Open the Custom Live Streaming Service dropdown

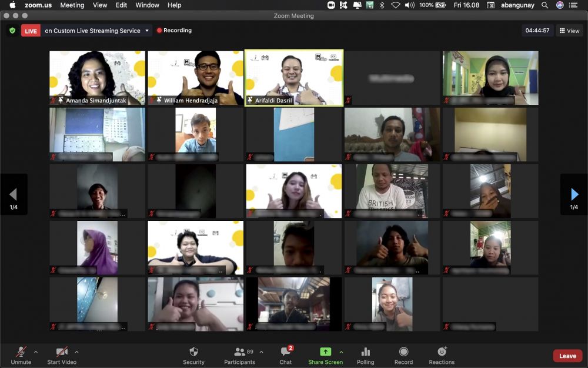click(x=146, y=31)
